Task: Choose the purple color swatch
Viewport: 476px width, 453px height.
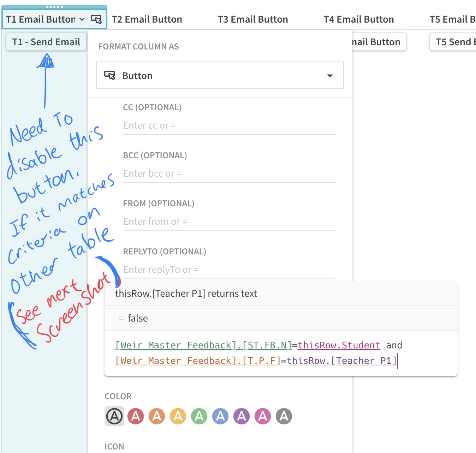Action: point(242,416)
